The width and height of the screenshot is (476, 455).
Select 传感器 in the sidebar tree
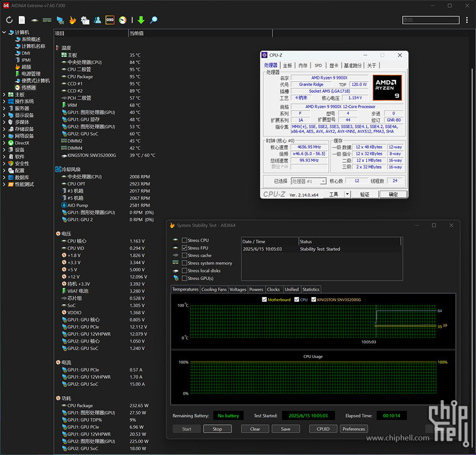click(x=29, y=88)
